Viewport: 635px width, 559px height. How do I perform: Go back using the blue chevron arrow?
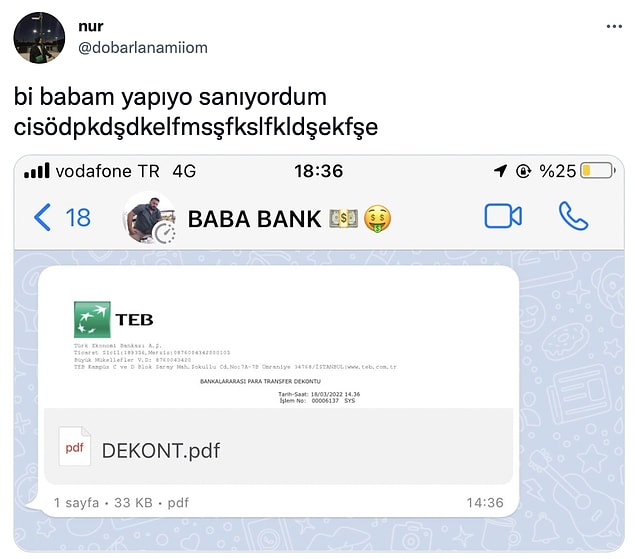[x=43, y=217]
